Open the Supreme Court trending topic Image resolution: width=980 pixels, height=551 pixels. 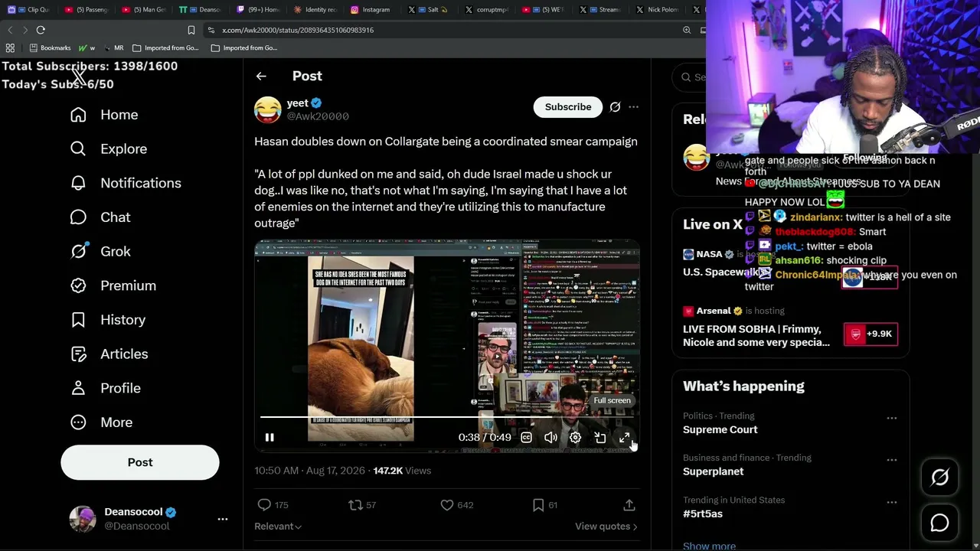coord(720,430)
